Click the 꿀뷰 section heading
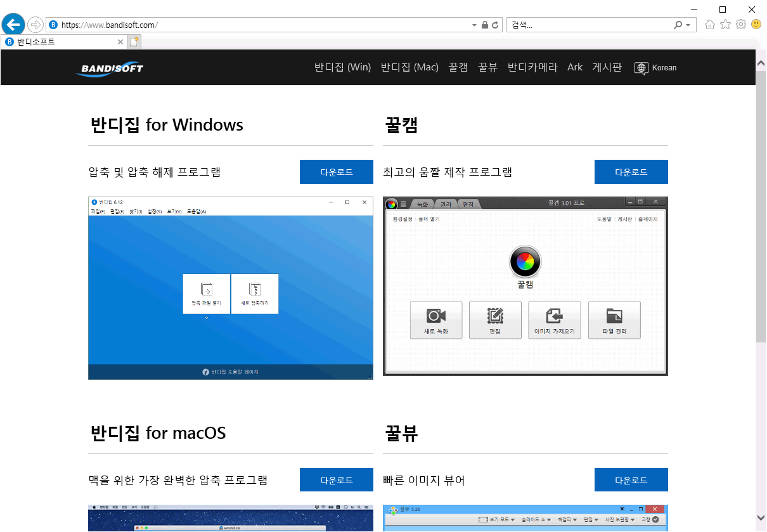Image resolution: width=767 pixels, height=532 pixels. [x=401, y=432]
